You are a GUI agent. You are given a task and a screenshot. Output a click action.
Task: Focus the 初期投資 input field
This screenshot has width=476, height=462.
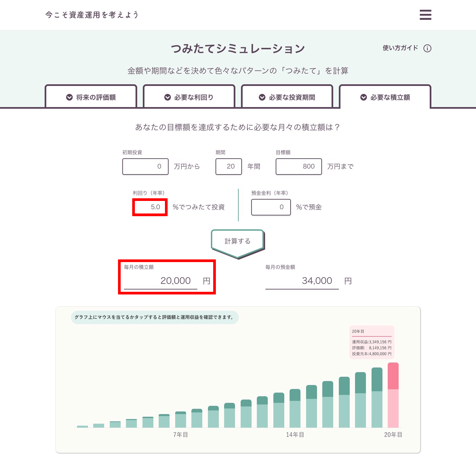(x=145, y=167)
